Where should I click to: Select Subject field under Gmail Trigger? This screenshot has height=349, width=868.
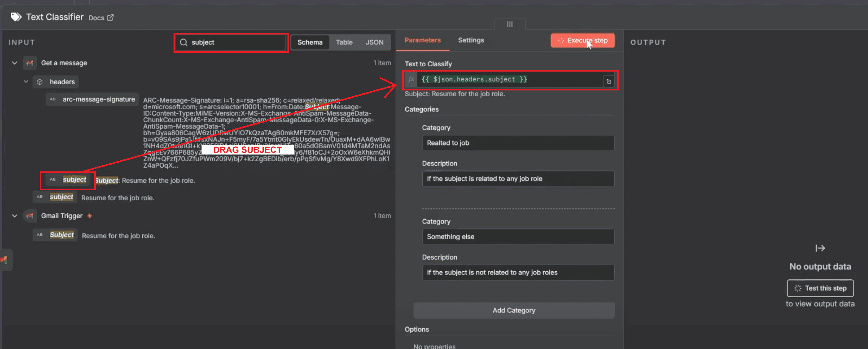(55, 235)
